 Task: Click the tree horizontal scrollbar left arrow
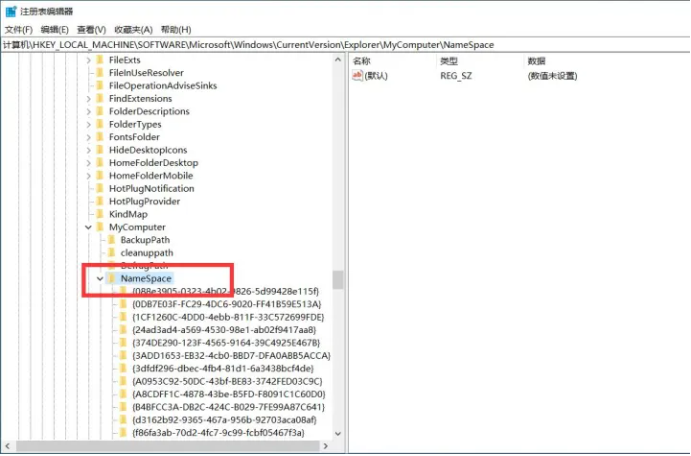click(x=7, y=446)
